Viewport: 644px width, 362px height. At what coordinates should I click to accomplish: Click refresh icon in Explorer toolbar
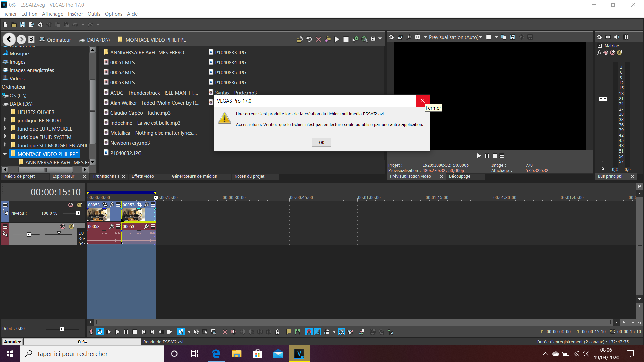point(309,39)
